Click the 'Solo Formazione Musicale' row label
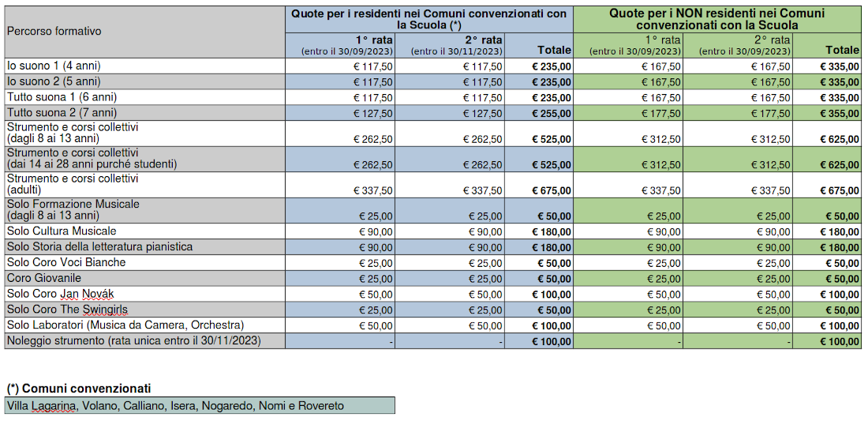The image size is (868, 421). [73, 209]
